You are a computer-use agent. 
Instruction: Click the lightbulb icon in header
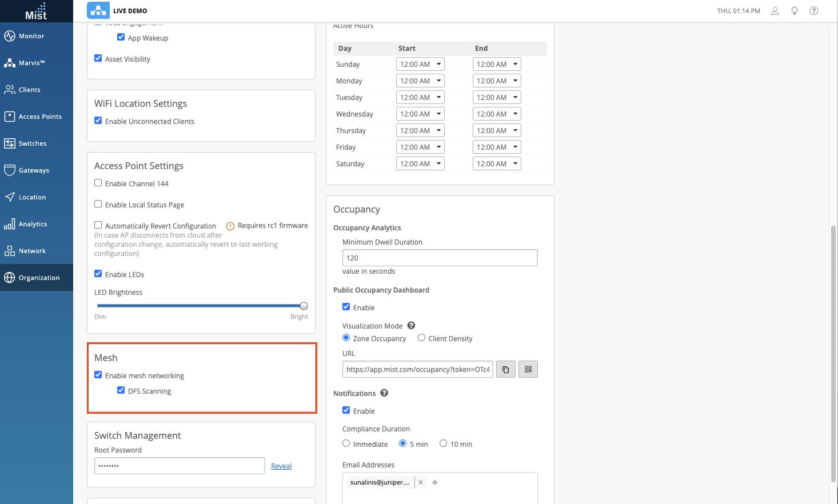point(794,11)
